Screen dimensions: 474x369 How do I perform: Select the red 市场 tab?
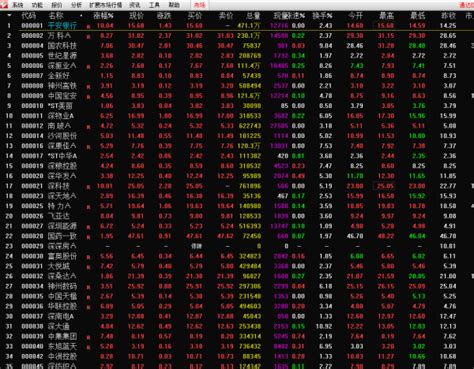200,5
